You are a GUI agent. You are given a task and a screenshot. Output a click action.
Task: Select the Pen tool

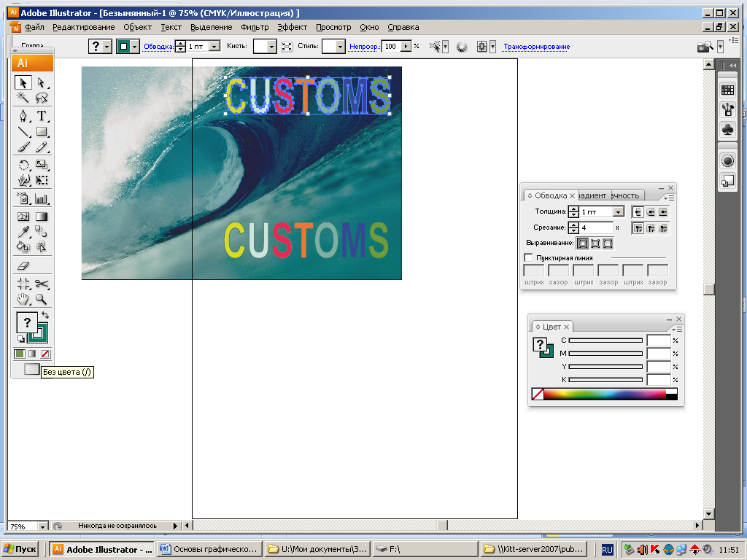[x=23, y=116]
